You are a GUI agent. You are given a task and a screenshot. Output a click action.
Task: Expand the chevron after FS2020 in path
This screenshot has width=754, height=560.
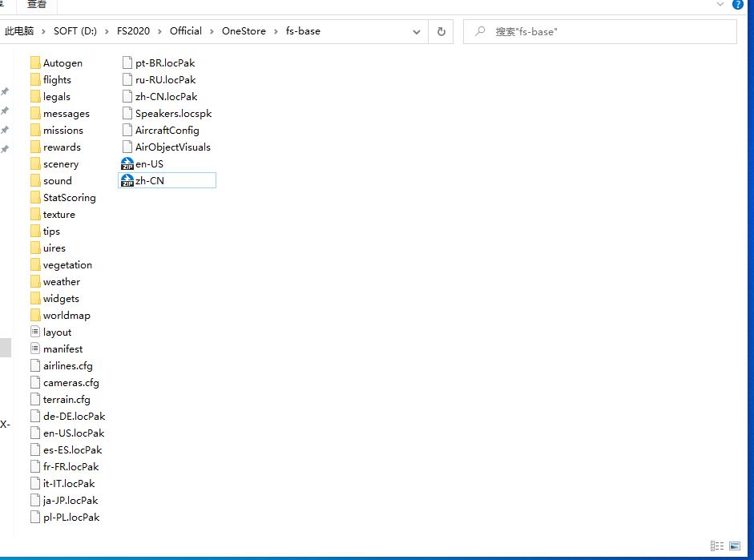point(159,32)
